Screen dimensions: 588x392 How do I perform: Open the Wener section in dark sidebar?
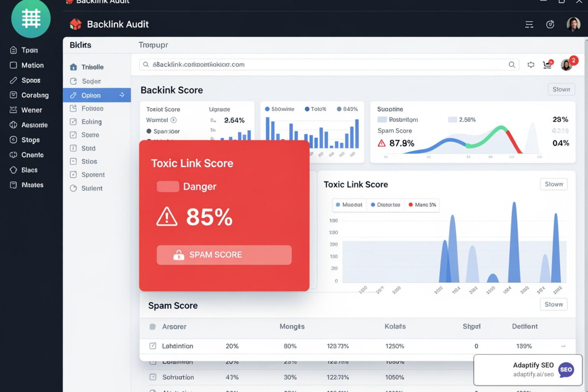click(33, 110)
